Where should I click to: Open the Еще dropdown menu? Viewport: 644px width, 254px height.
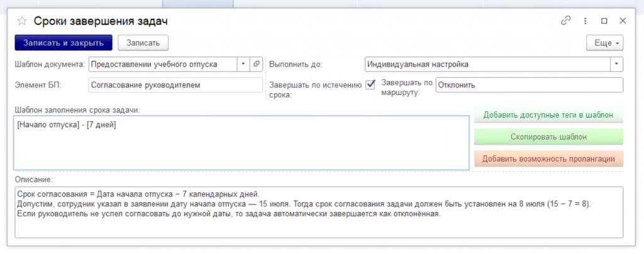[604, 43]
